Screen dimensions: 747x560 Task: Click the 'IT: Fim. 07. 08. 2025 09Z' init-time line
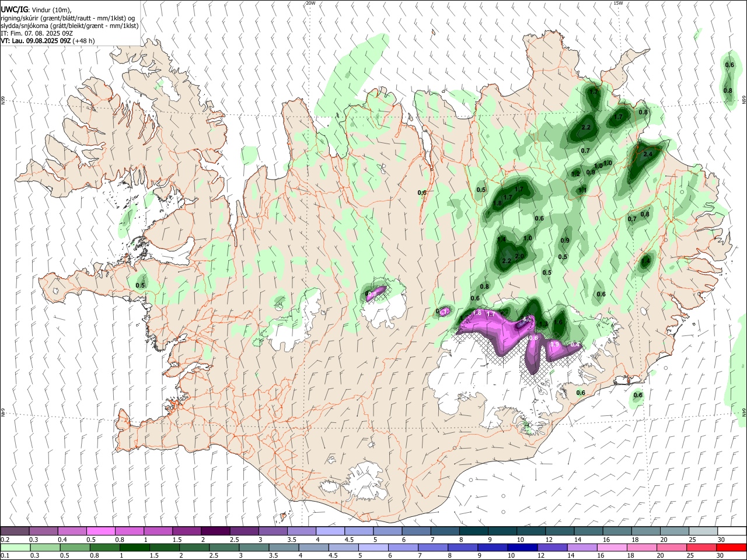click(37, 33)
